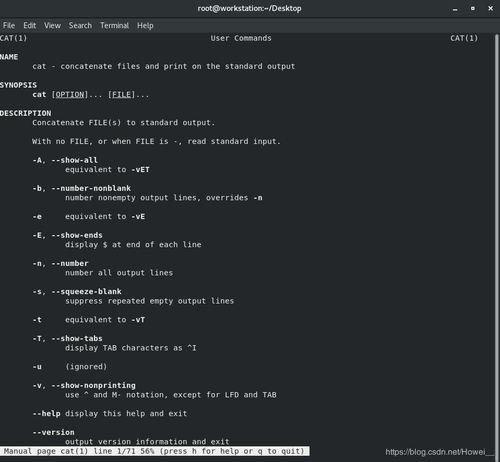The width and height of the screenshot is (500, 462).
Task: Open the File menu
Action: pos(9,26)
